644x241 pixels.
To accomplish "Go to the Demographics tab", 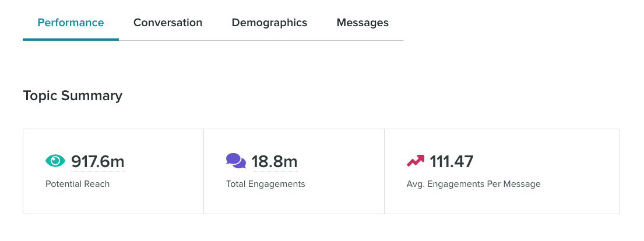I will (x=269, y=23).
